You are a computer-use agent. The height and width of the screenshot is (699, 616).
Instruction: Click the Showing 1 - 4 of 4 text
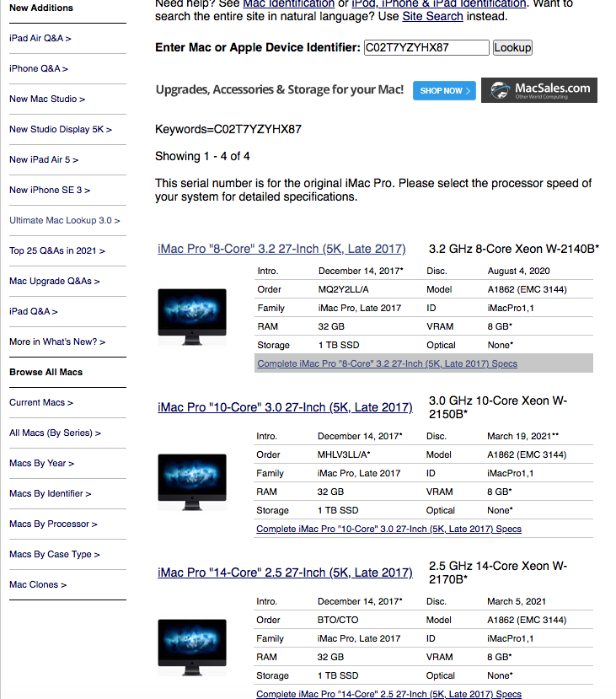click(x=202, y=157)
